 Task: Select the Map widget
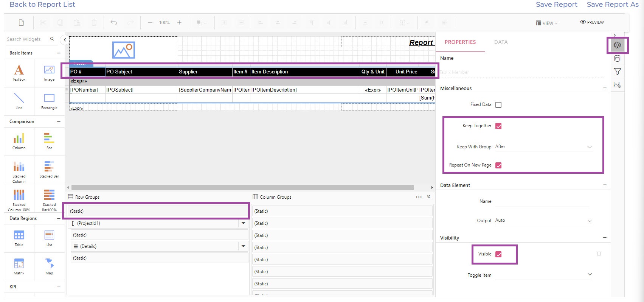pos(49,266)
